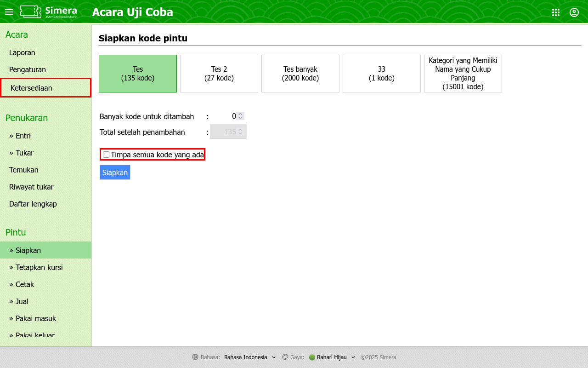This screenshot has width=588, height=368.
Task: Open the Bahasa Indonesia language dropdown
Action: (250, 357)
